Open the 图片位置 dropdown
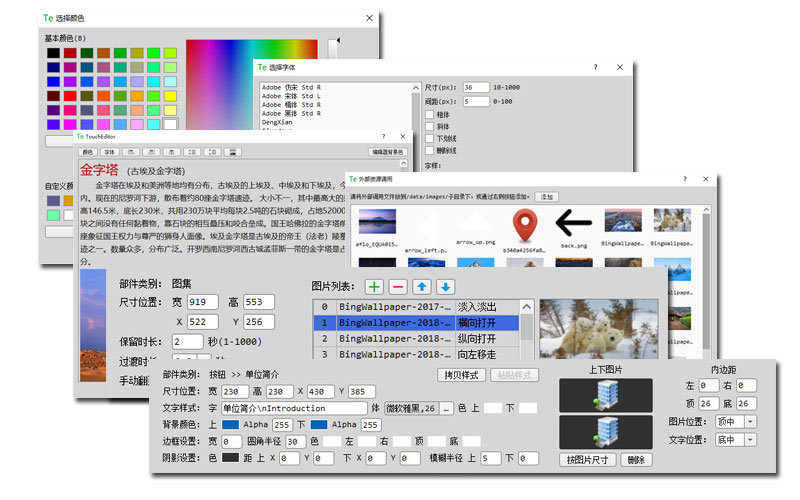The height and width of the screenshot is (500, 800). [x=737, y=422]
